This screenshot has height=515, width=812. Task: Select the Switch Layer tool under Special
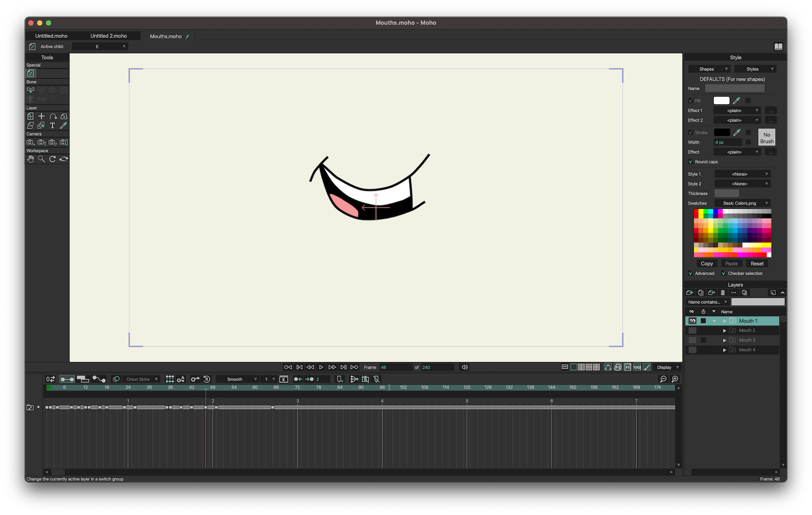30,73
